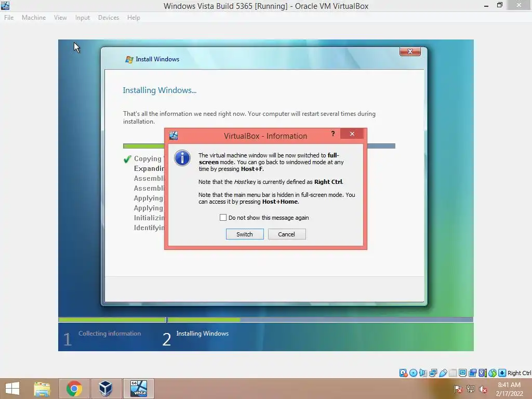The image size is (532, 399).
Task: Click the recording status icon
Action: point(472,373)
